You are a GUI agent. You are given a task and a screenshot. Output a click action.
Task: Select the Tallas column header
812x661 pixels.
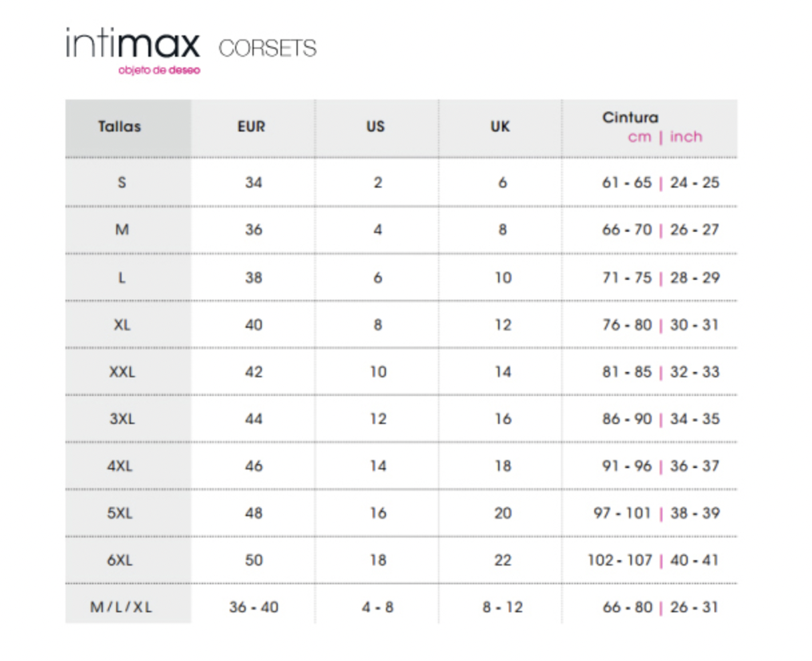[120, 126]
